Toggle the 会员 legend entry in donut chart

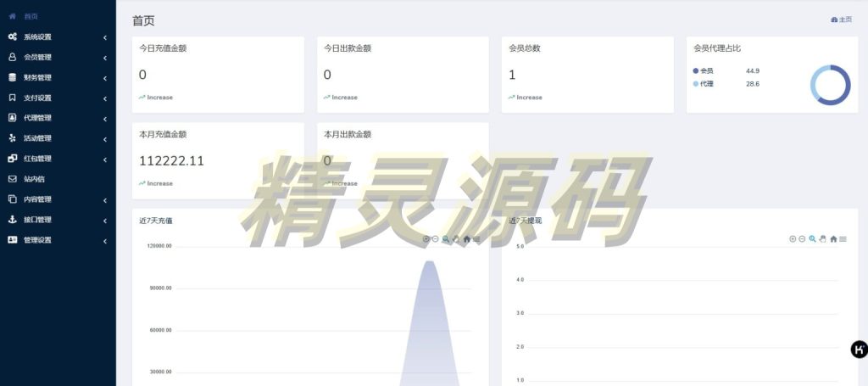pos(703,71)
